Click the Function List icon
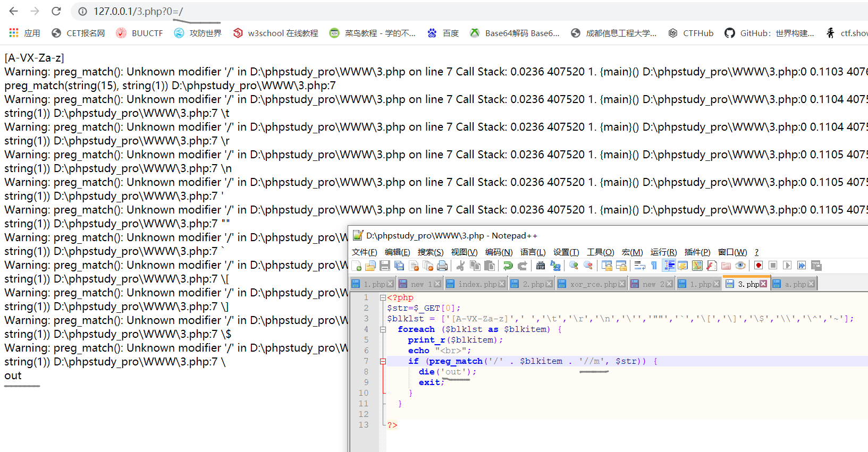This screenshot has width=868, height=452. point(712,266)
